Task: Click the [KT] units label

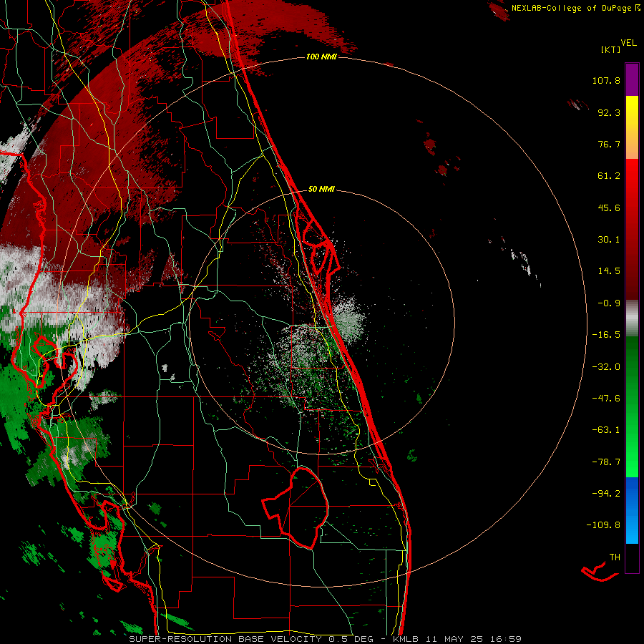Action: pos(610,49)
